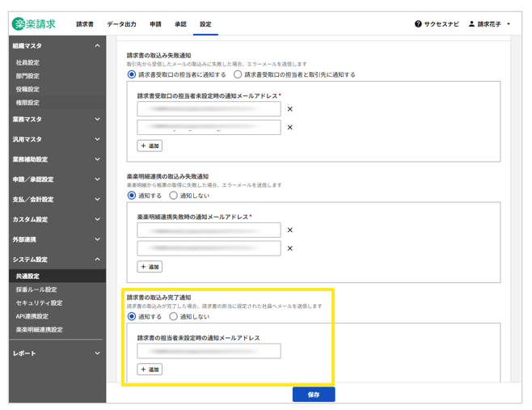Screen dimensions: 532x410
Task: Click the 楽楽請求 logo
Action: coord(34,23)
